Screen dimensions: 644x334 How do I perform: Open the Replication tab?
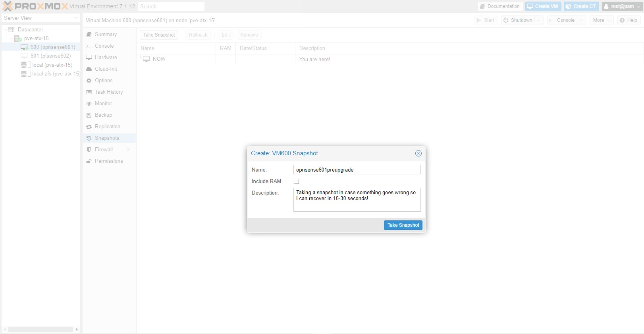click(x=109, y=127)
